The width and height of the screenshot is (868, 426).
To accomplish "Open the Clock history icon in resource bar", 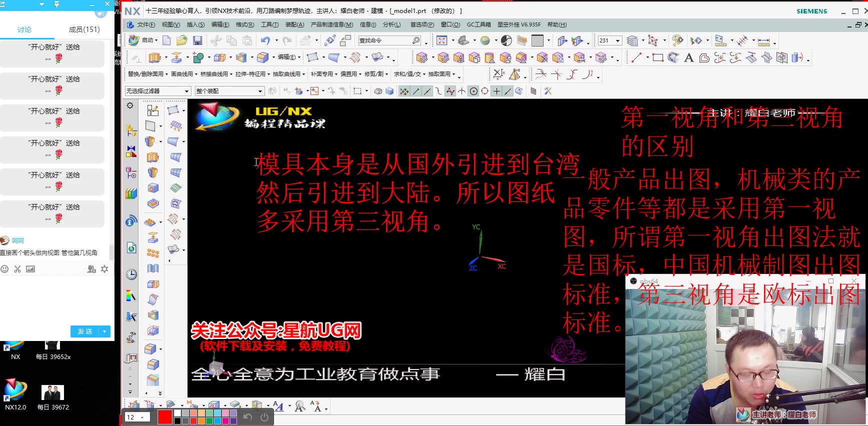I will [x=131, y=274].
